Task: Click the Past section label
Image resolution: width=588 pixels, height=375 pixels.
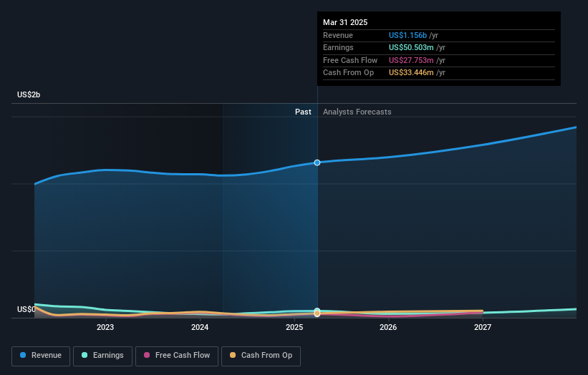Action: pyautogui.click(x=303, y=112)
